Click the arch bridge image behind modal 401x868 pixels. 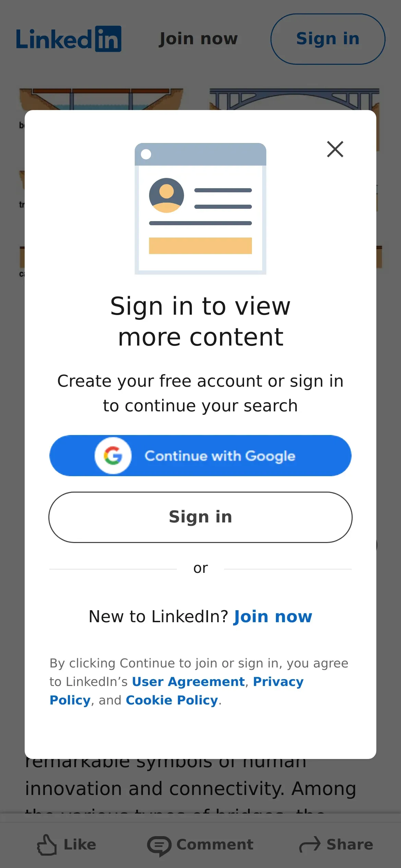[x=294, y=99]
